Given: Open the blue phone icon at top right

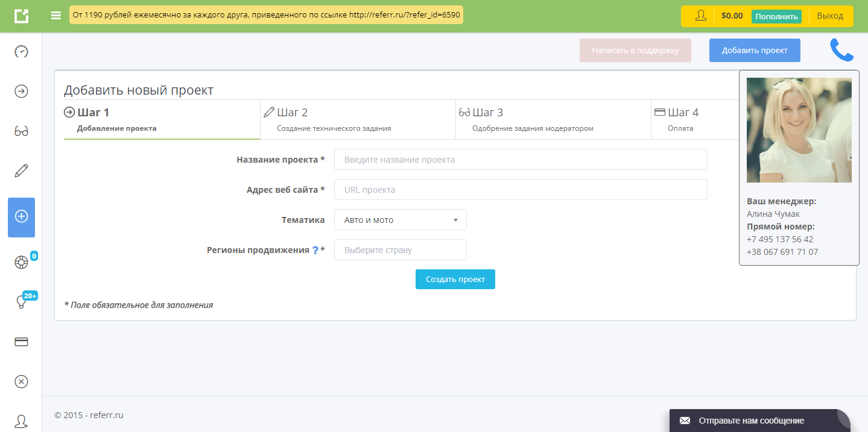Looking at the screenshot, I should [x=842, y=49].
